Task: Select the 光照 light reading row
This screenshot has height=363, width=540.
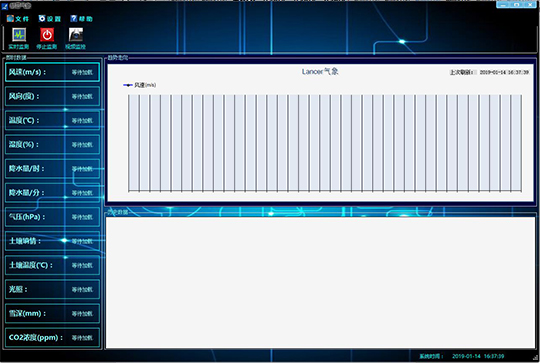Action: (52, 289)
